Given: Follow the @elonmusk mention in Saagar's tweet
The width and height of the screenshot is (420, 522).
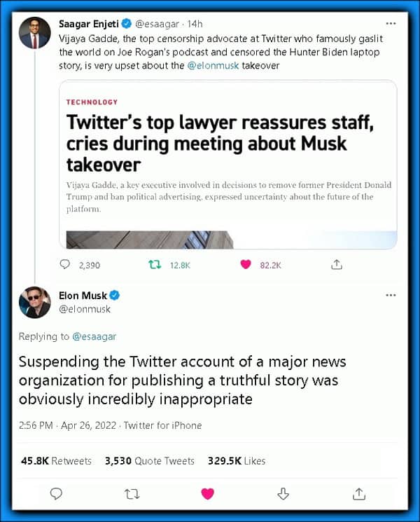Looking at the screenshot, I should pos(213,66).
